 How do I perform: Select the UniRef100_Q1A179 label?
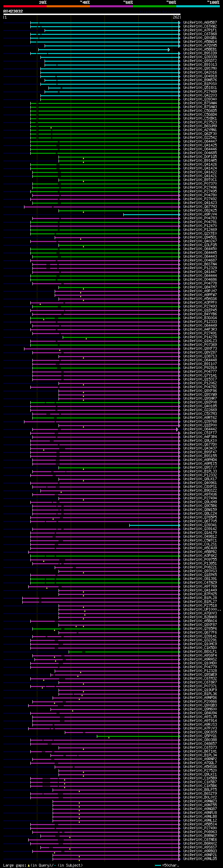click(x=200, y=533)
